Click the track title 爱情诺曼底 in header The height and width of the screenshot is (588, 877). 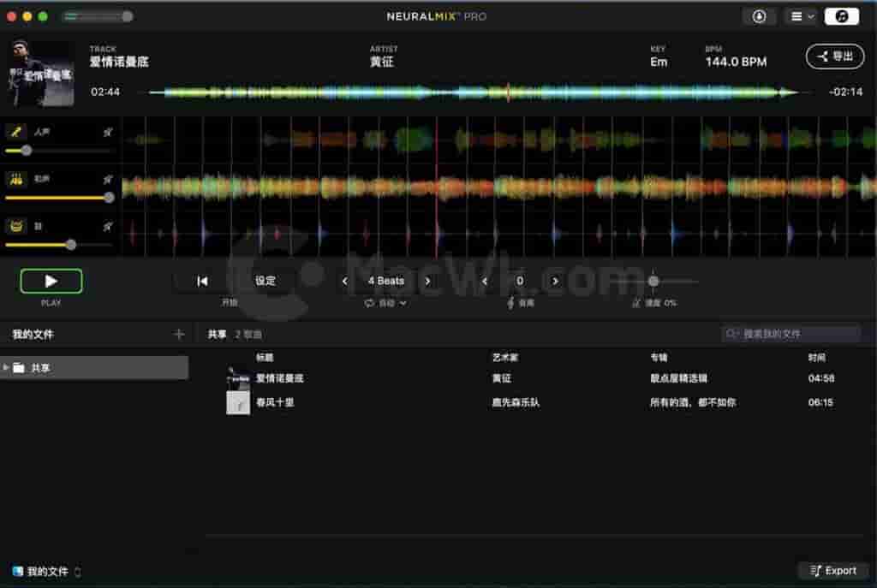[119, 62]
